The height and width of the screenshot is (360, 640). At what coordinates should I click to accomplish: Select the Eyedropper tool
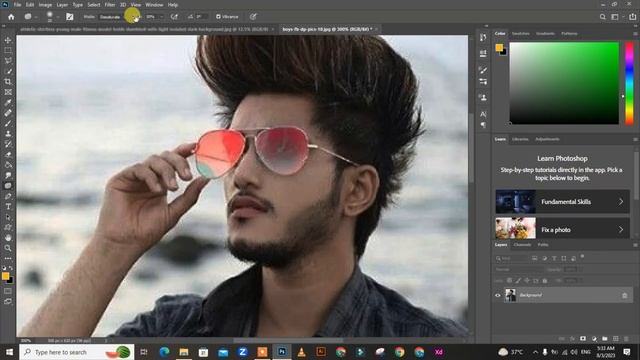[x=8, y=102]
